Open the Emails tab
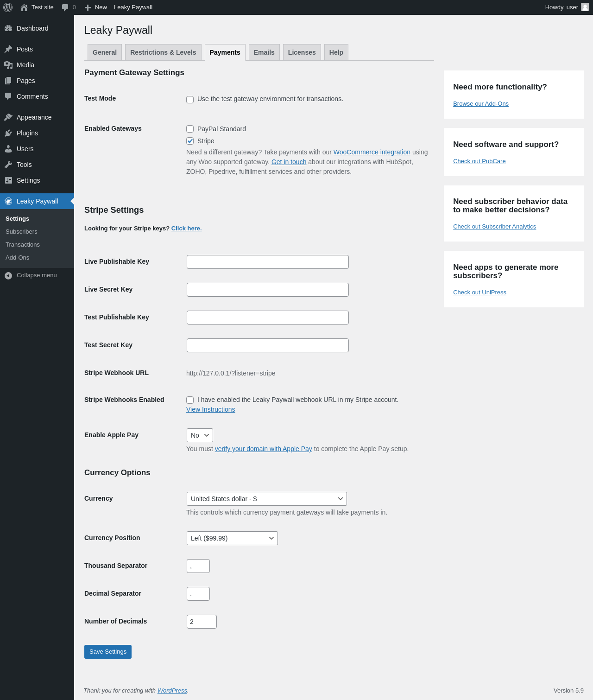Screen dimensions: 593x700 264,52
